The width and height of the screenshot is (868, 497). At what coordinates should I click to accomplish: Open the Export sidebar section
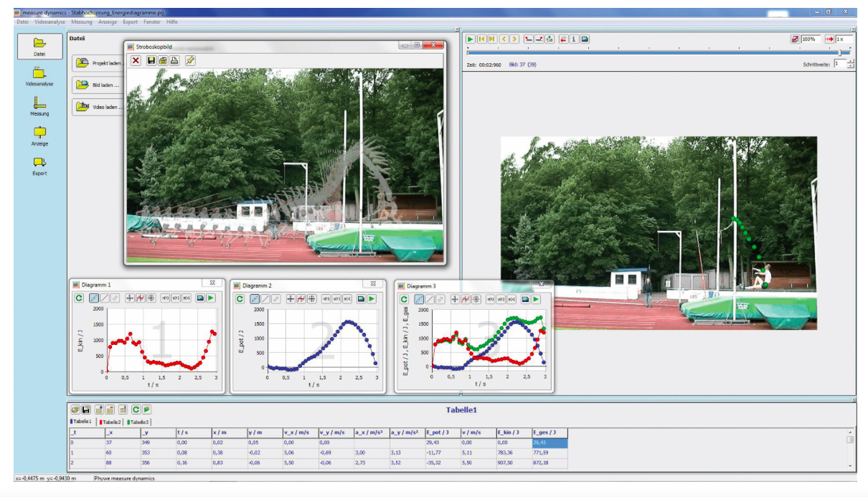[x=39, y=166]
